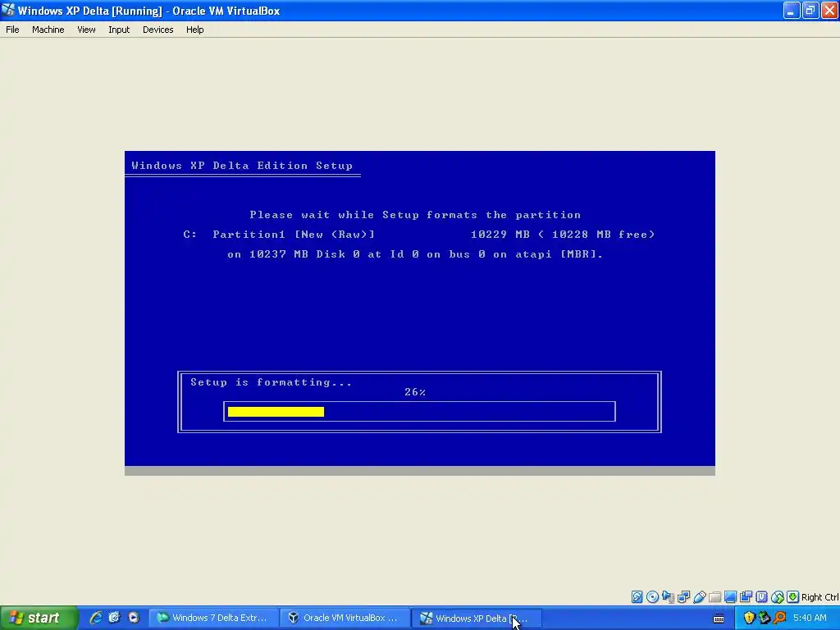Image resolution: width=840 pixels, height=630 pixels.
Task: Click the audio status icon
Action: 668,597
